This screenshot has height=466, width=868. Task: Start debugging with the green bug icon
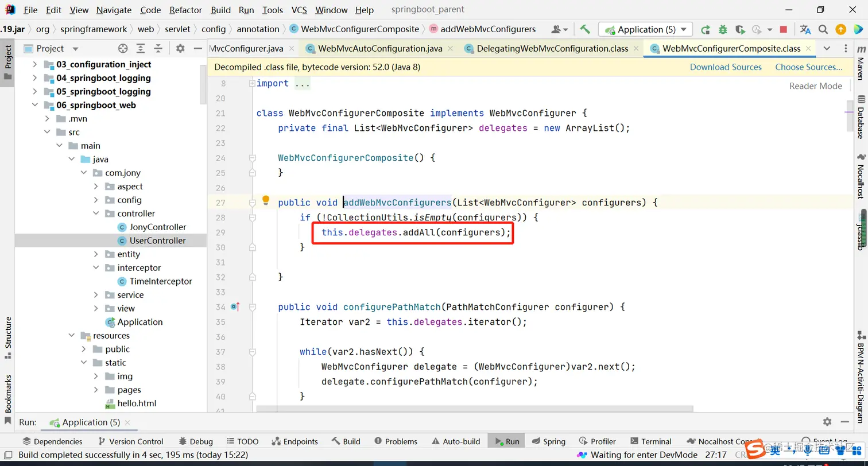click(723, 29)
